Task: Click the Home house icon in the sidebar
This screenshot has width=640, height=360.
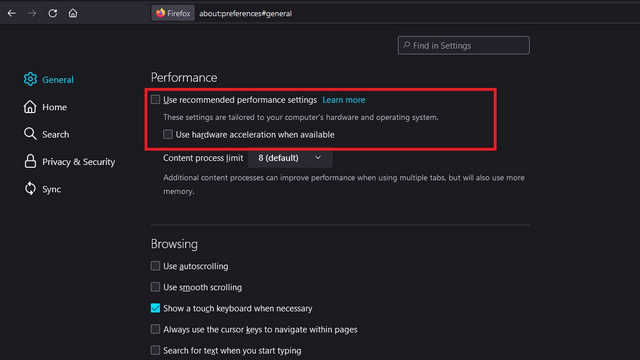Action: [30, 107]
